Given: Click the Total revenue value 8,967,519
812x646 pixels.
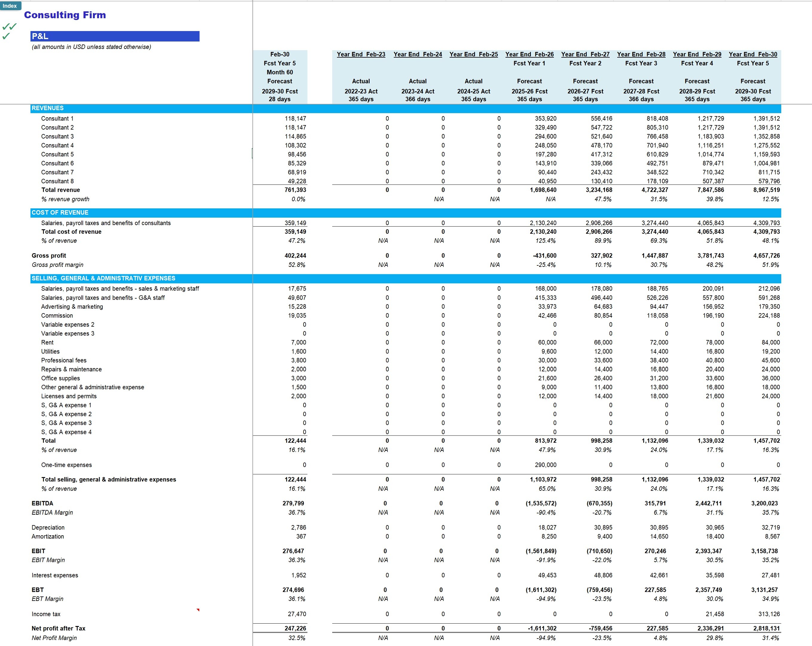Looking at the screenshot, I should [766, 190].
